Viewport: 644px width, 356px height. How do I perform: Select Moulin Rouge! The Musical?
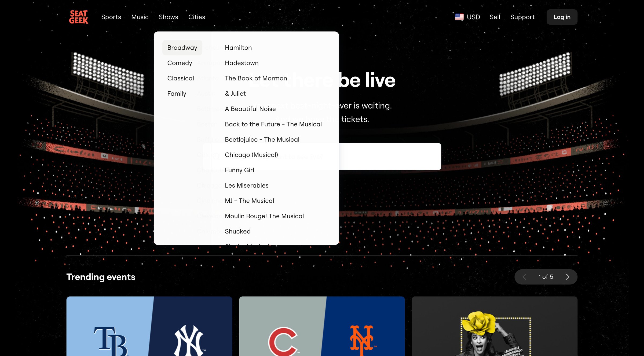[264, 216]
